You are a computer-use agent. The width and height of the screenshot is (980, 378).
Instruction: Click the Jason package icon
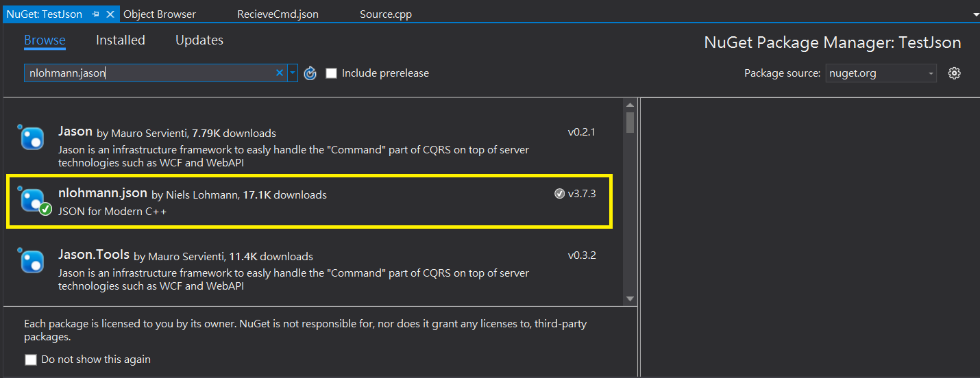32,138
